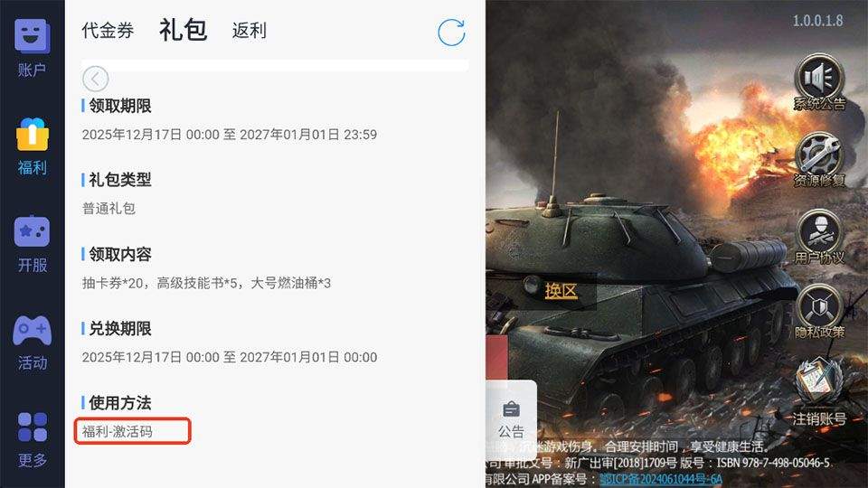Viewport: 868px width, 488px height.
Task: Switch to the 返利 tab
Action: click(x=250, y=31)
